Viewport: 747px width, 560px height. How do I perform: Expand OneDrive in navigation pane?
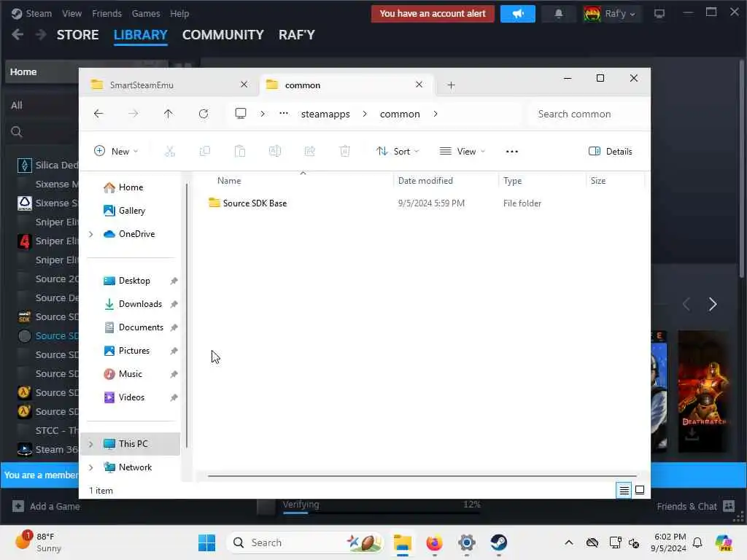click(x=91, y=234)
